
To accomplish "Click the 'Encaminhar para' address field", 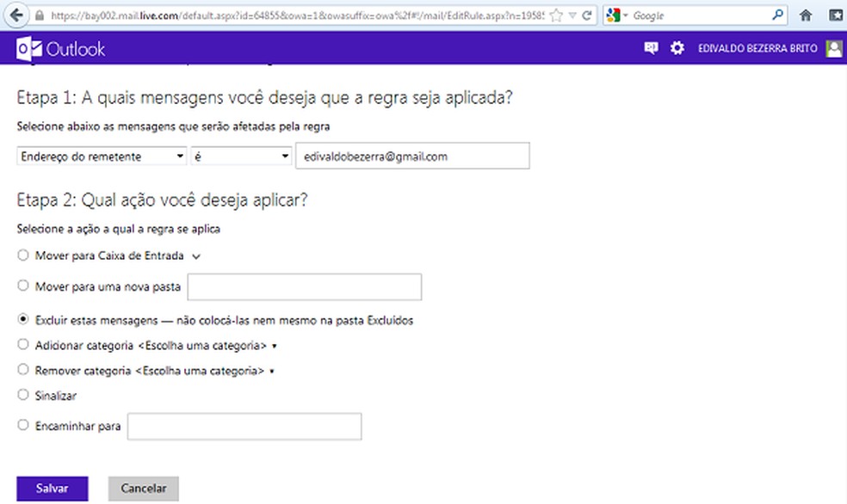I will (x=244, y=427).
